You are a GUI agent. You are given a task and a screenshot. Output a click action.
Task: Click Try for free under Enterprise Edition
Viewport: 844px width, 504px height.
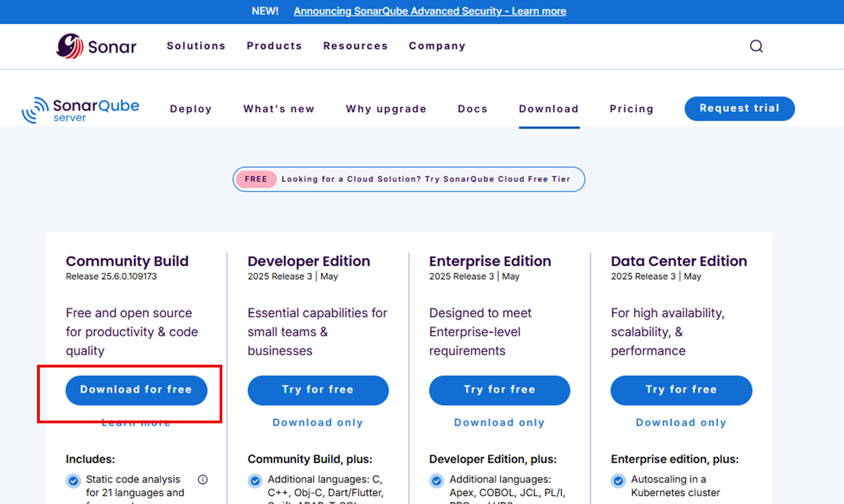click(x=499, y=390)
